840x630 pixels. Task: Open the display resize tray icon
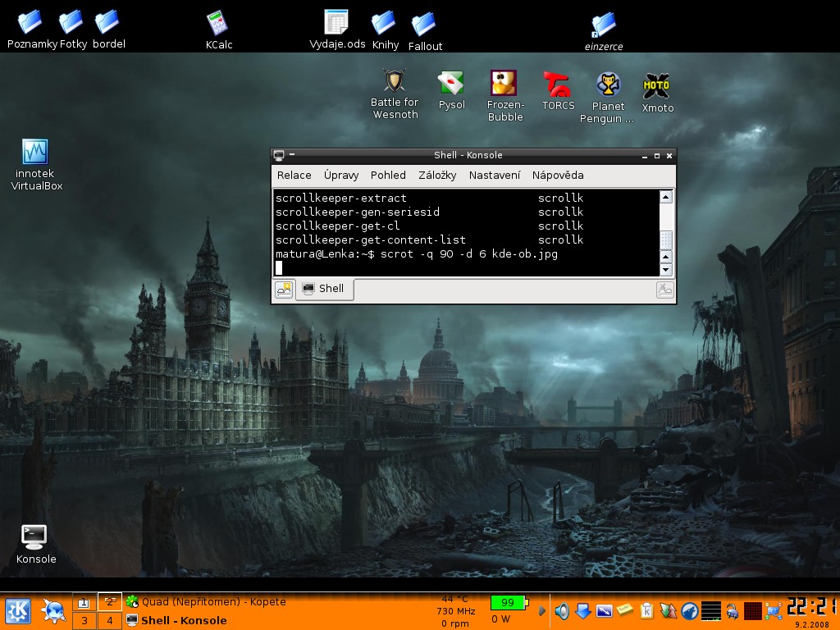[605, 610]
